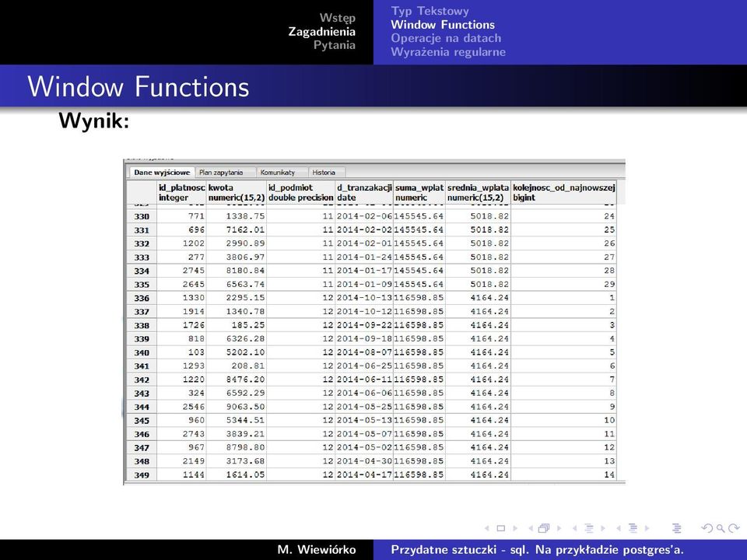Open the Typ Tekstowy subsection link
Viewport: 747px width, 560px height.
[430, 11]
